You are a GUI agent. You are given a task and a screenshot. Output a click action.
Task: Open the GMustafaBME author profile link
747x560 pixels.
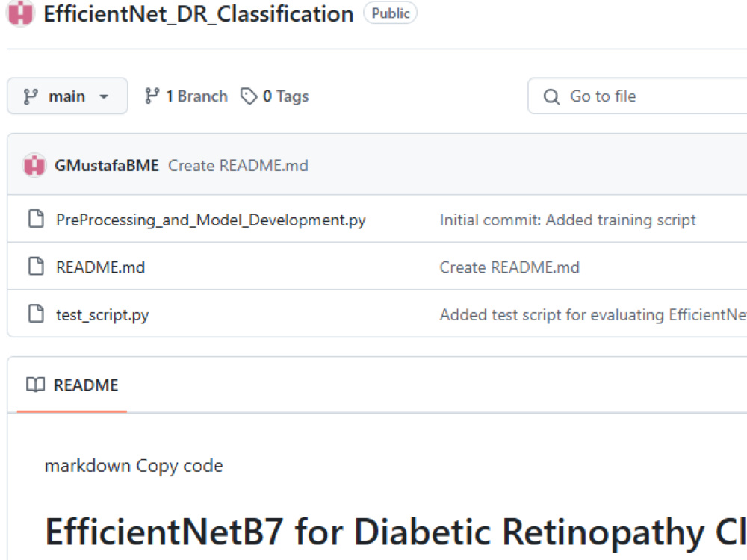pos(107,165)
